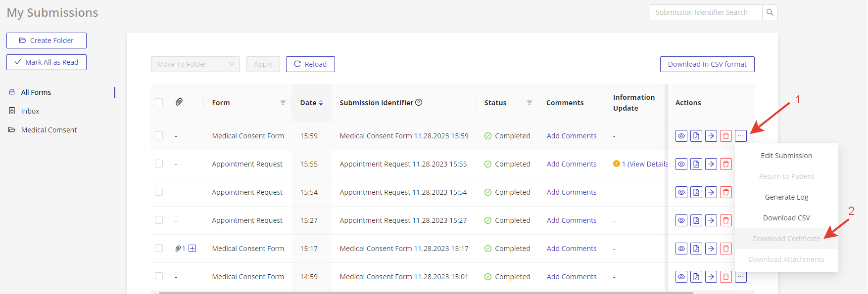The image size is (868, 294).
Task: Open the Form column filter
Action: click(x=283, y=103)
